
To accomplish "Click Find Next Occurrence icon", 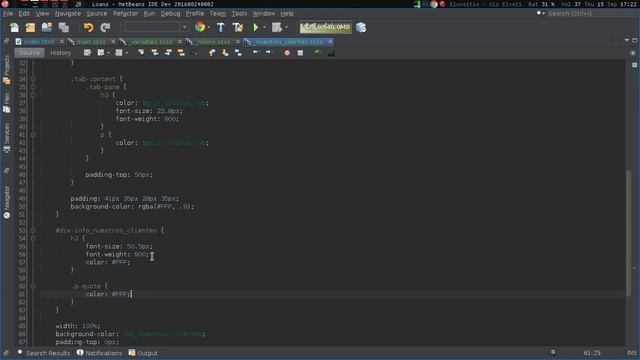I will click(x=168, y=53).
